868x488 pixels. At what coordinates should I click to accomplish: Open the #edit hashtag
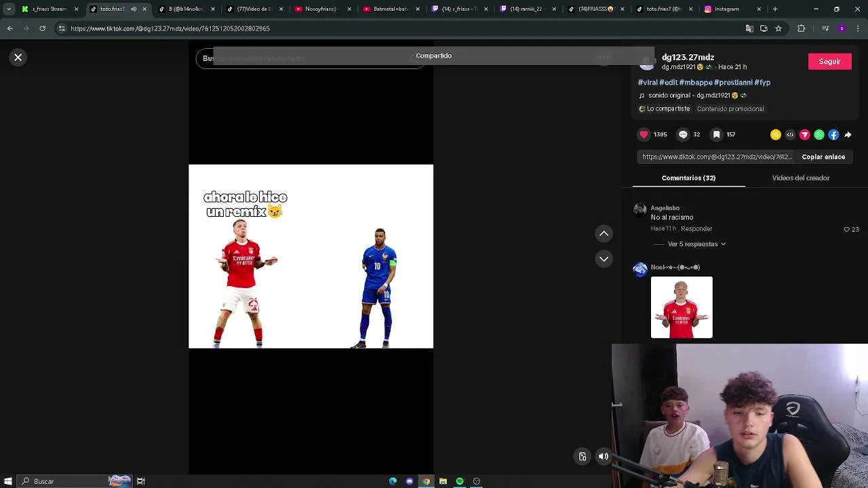click(x=668, y=83)
